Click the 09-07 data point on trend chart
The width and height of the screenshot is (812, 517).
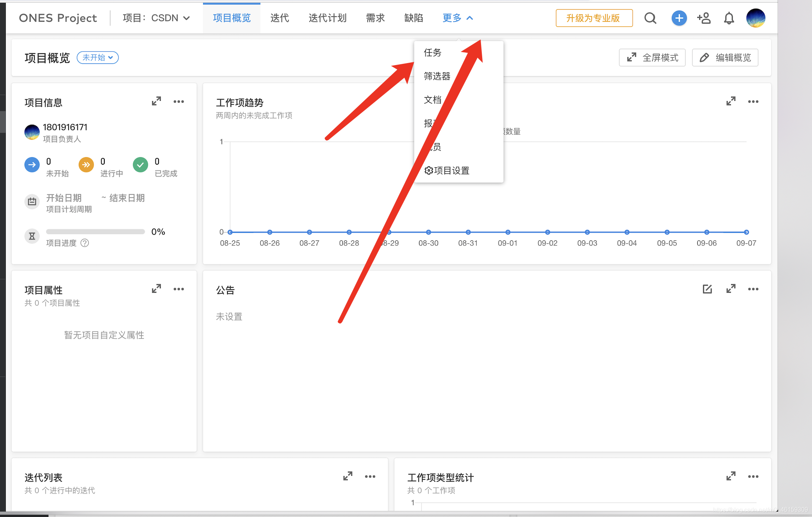point(746,232)
